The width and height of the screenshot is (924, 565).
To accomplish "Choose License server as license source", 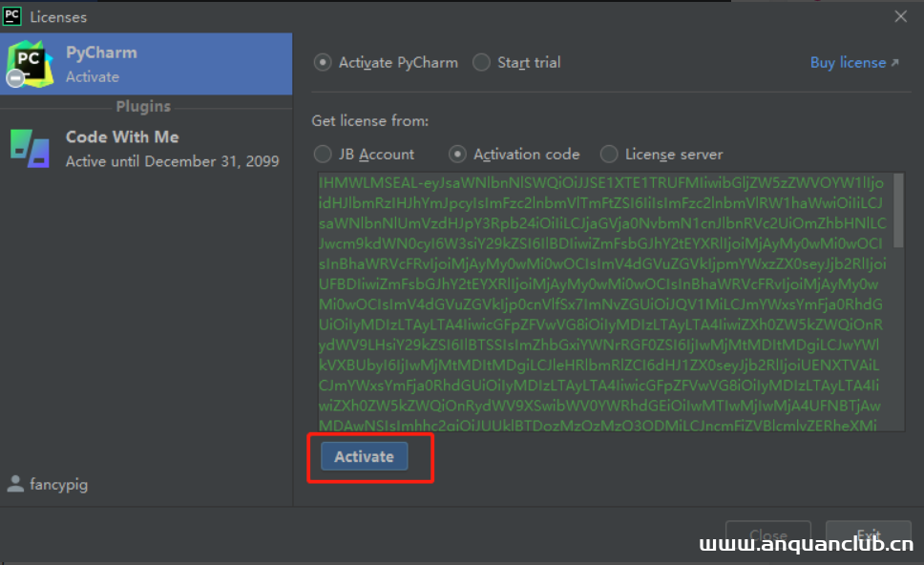I will click(x=608, y=154).
